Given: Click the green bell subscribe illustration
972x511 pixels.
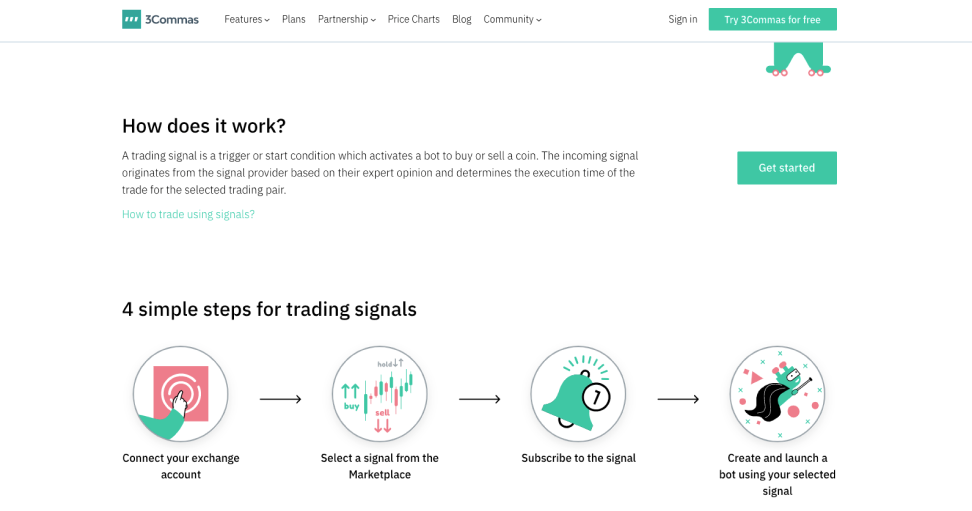Looking at the screenshot, I should 578,394.
